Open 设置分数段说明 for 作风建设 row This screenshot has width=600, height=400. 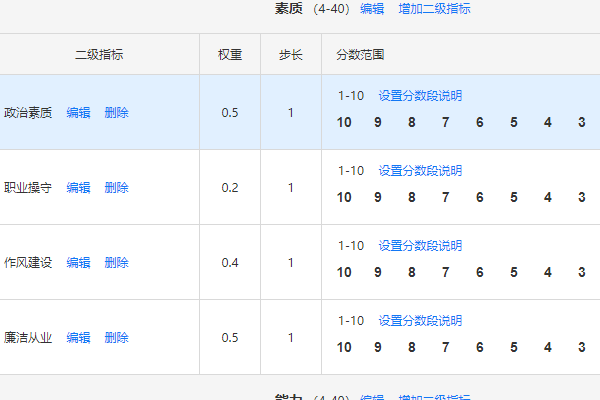(420, 246)
